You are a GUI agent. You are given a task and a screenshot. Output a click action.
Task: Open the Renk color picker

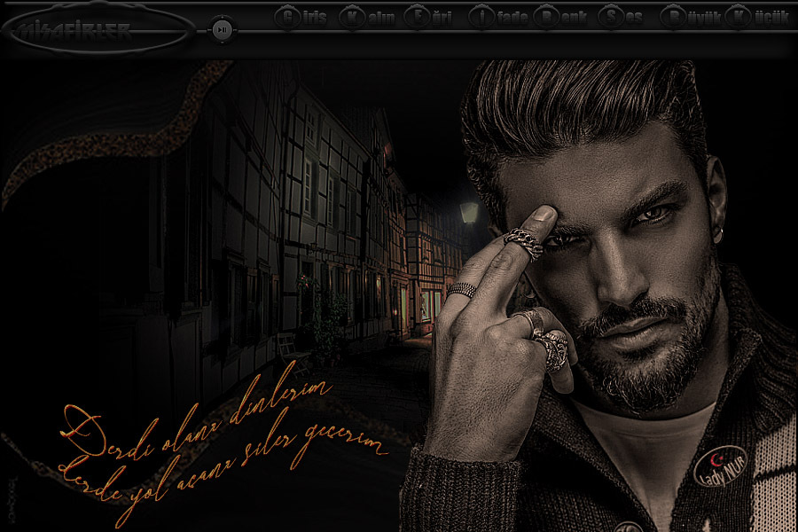tap(546, 18)
